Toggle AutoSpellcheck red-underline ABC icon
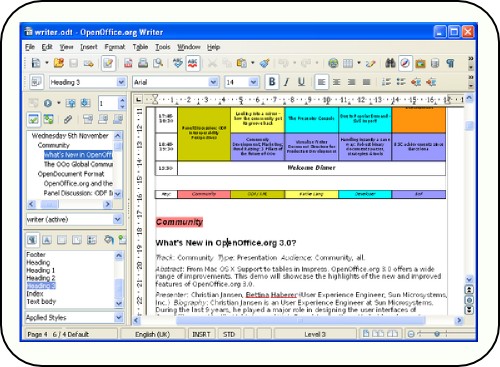This screenshot has width=500, height=367. click(193, 63)
